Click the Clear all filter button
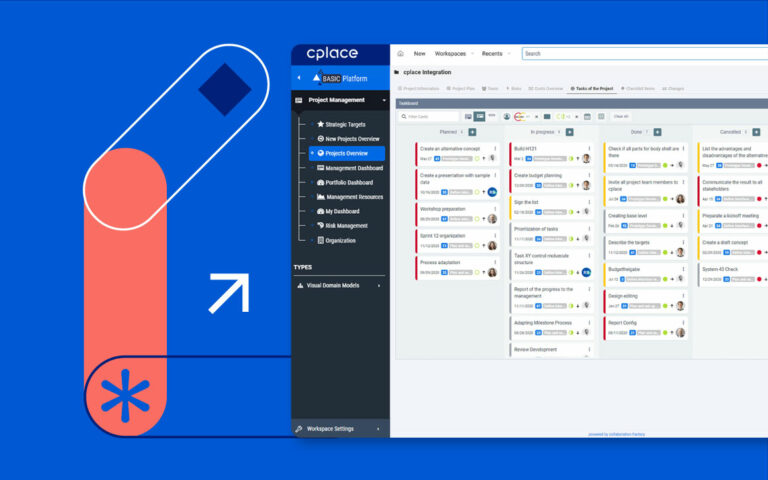The image size is (768, 480). pyautogui.click(x=620, y=117)
